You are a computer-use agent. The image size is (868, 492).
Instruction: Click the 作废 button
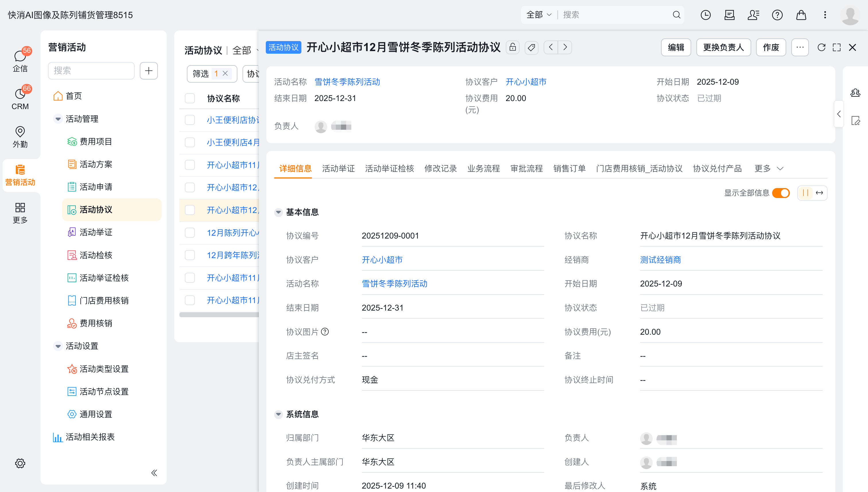(x=771, y=47)
